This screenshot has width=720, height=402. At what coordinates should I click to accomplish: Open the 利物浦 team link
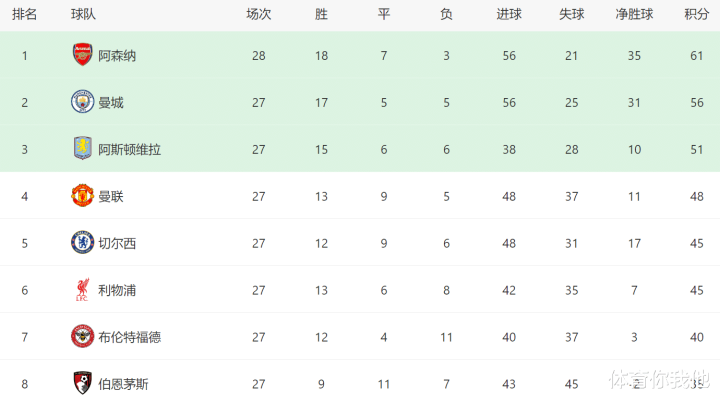(x=117, y=291)
